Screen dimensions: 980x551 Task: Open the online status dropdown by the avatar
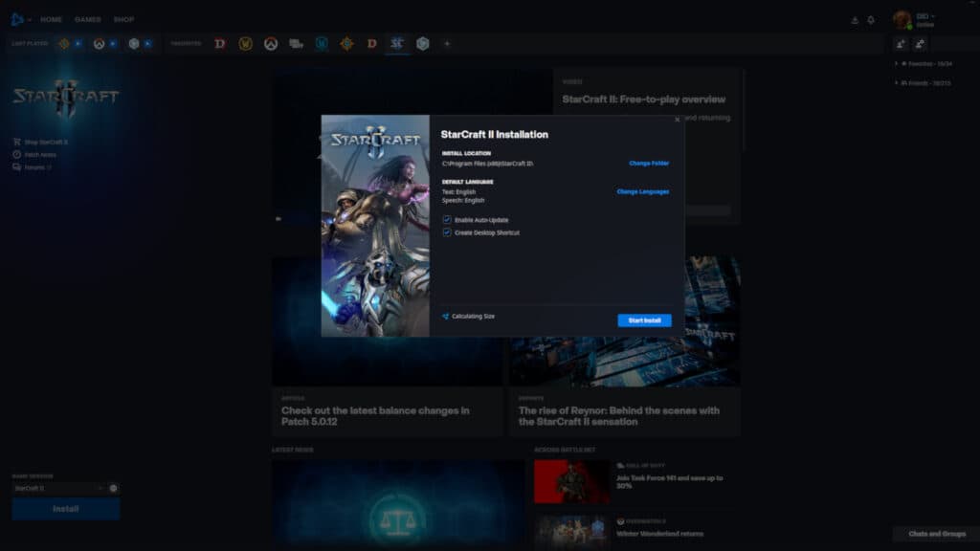pyautogui.click(x=928, y=14)
